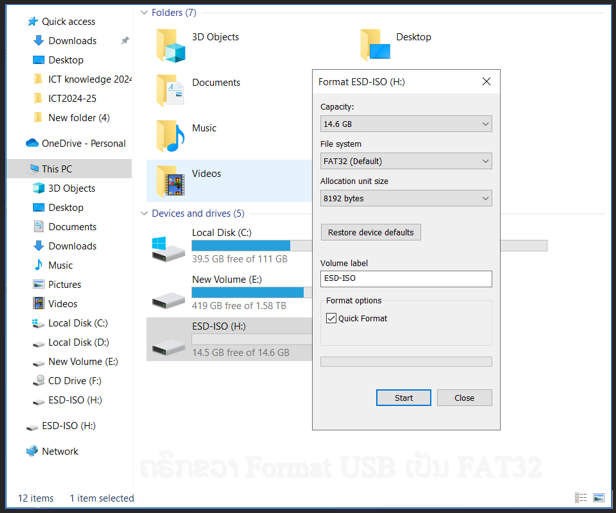
Task: Click the ESD-ISO (H:) drive icon
Action: click(168, 340)
